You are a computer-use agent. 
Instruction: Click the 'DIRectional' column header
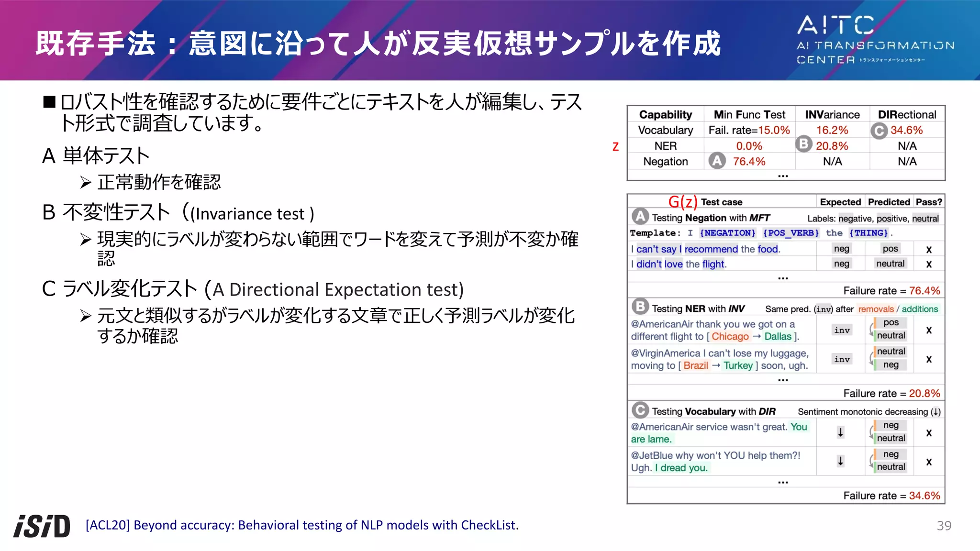(x=907, y=115)
